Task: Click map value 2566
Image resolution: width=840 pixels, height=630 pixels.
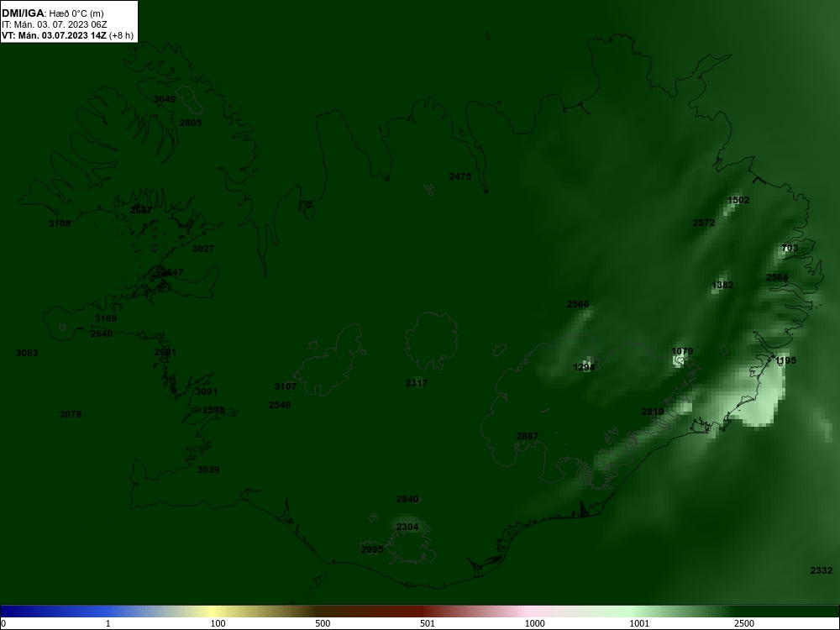Action: pyautogui.click(x=578, y=304)
